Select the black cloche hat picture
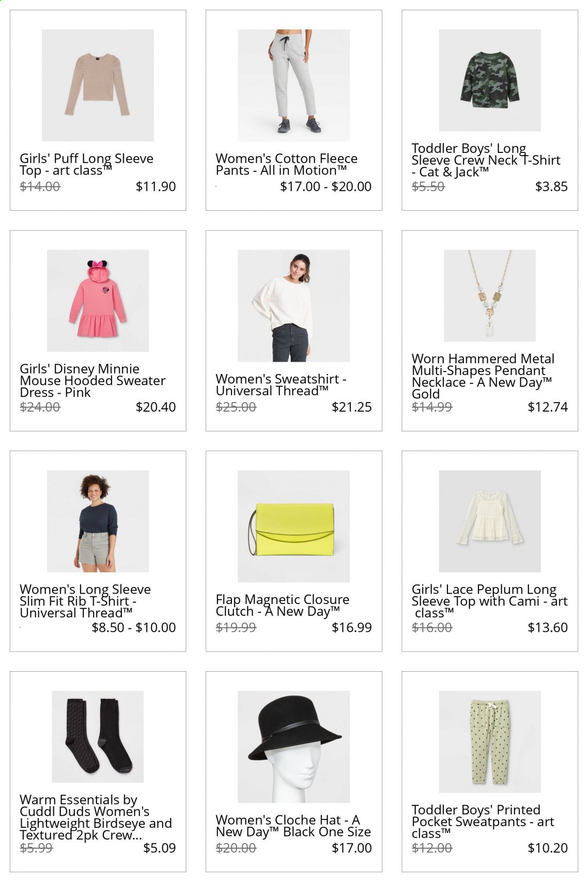588x882 pixels. coord(294,747)
